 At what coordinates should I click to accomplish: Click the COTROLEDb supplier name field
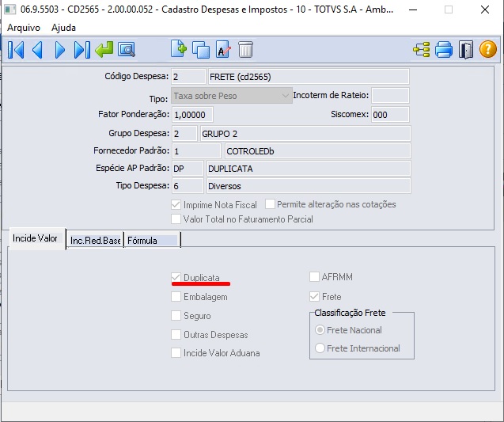pyautogui.click(x=318, y=151)
